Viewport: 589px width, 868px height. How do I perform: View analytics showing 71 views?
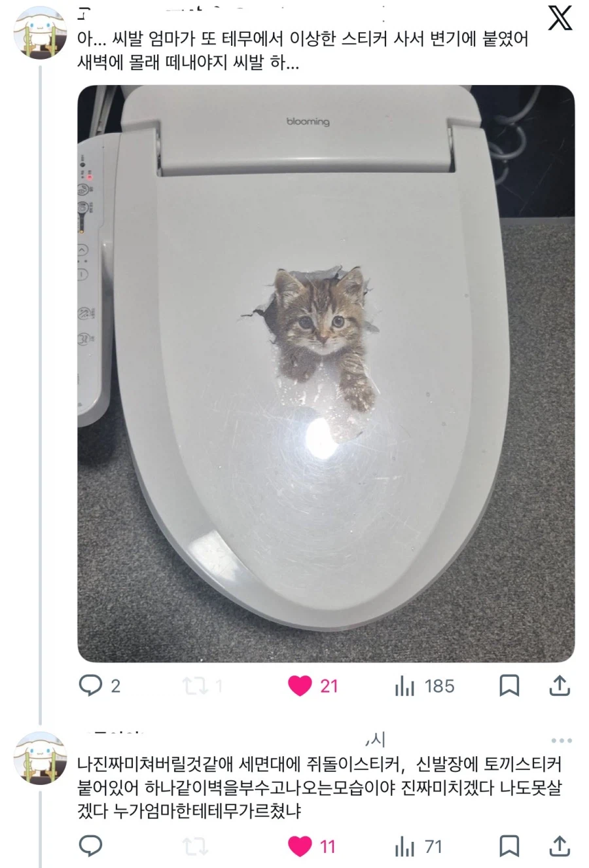pyautogui.click(x=405, y=847)
